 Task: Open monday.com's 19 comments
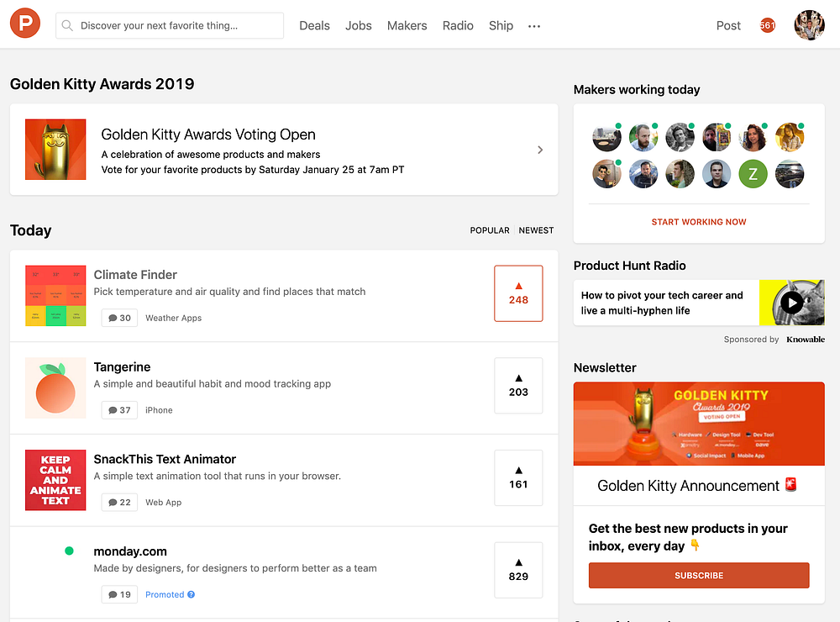(x=119, y=594)
